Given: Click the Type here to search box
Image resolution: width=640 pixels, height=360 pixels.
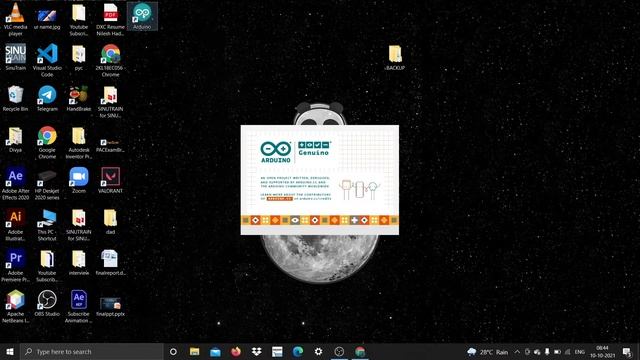Looking at the screenshot, I should point(92,351).
